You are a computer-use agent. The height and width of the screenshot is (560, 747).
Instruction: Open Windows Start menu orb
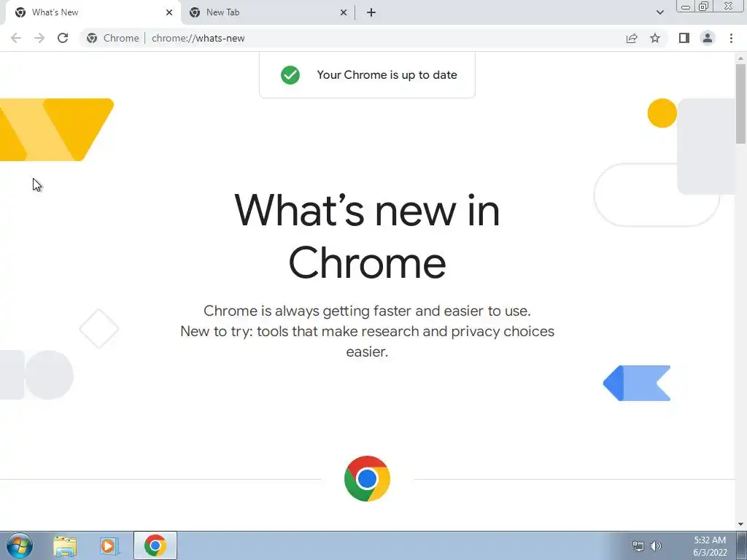coord(20,545)
